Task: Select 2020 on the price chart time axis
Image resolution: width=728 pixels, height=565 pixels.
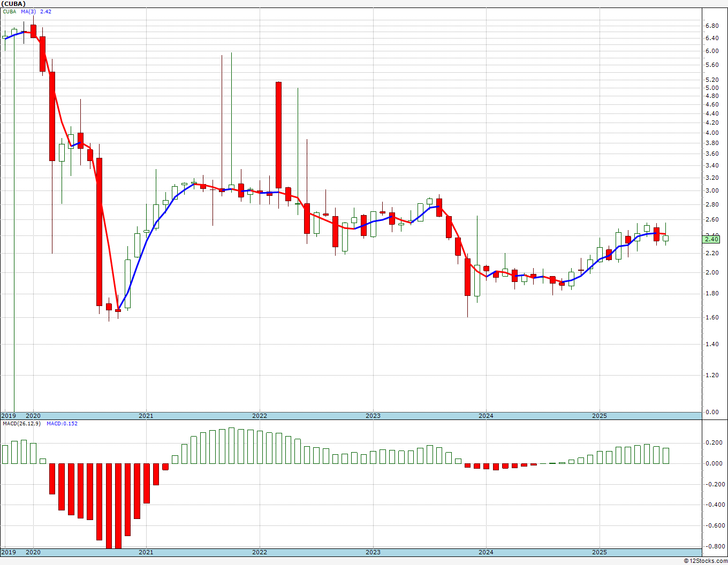Action: tap(33, 416)
